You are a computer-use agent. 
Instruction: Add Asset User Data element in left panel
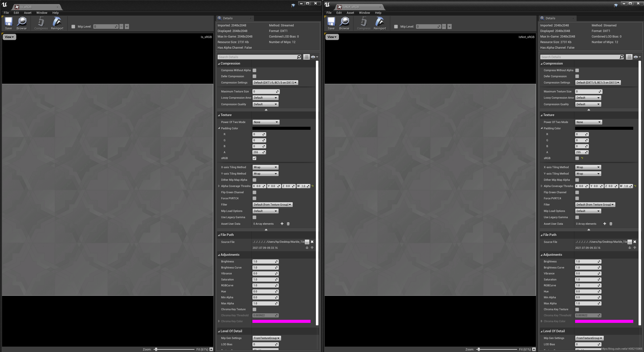click(x=282, y=224)
